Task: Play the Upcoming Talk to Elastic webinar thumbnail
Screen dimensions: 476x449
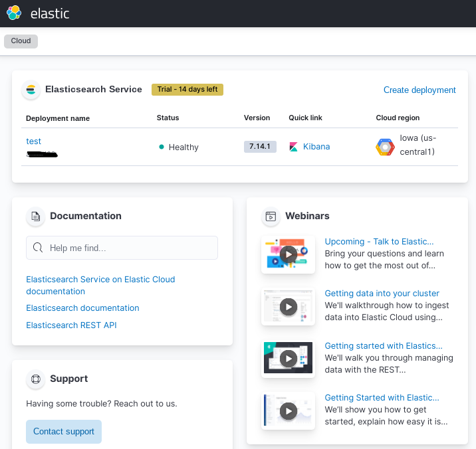Action: tap(288, 254)
